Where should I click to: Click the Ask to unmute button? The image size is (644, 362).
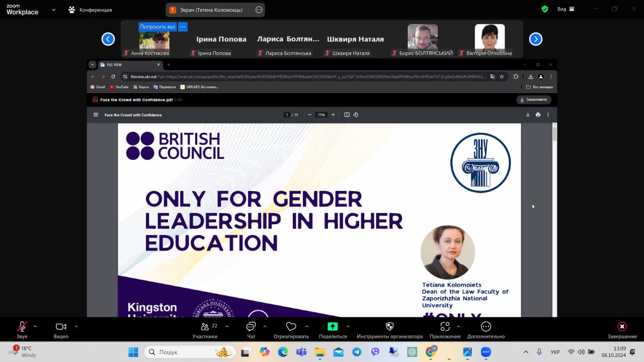tap(157, 27)
